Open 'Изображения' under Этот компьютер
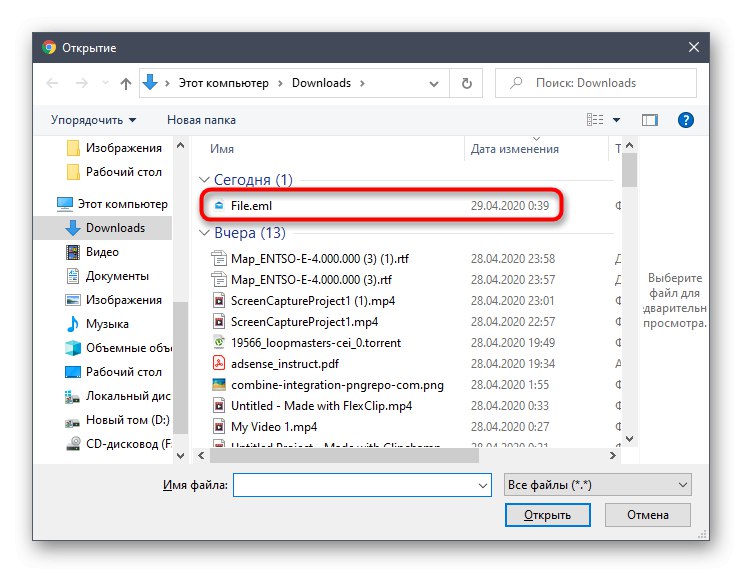 point(114,300)
